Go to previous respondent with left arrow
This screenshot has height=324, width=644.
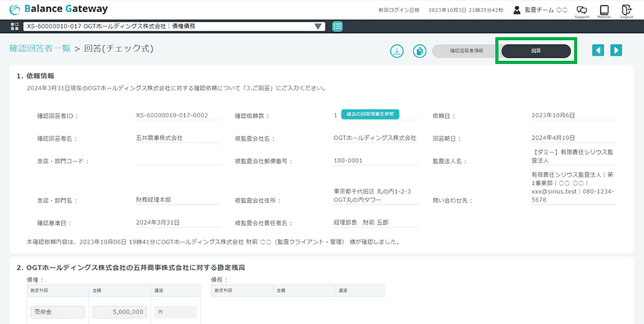598,50
